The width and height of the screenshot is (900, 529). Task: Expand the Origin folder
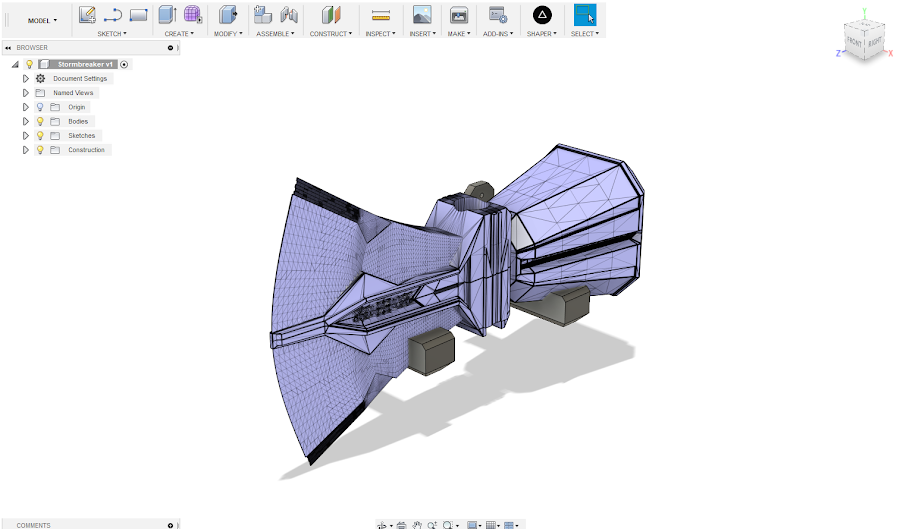pos(26,107)
